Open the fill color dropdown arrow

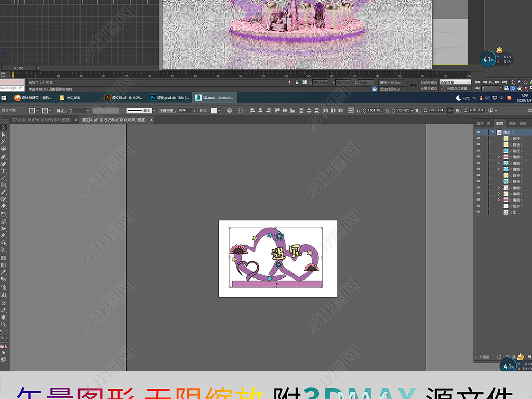pos(37,111)
